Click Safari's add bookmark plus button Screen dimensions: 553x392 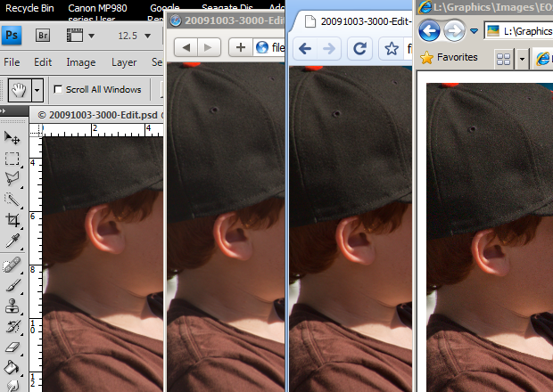[241, 47]
